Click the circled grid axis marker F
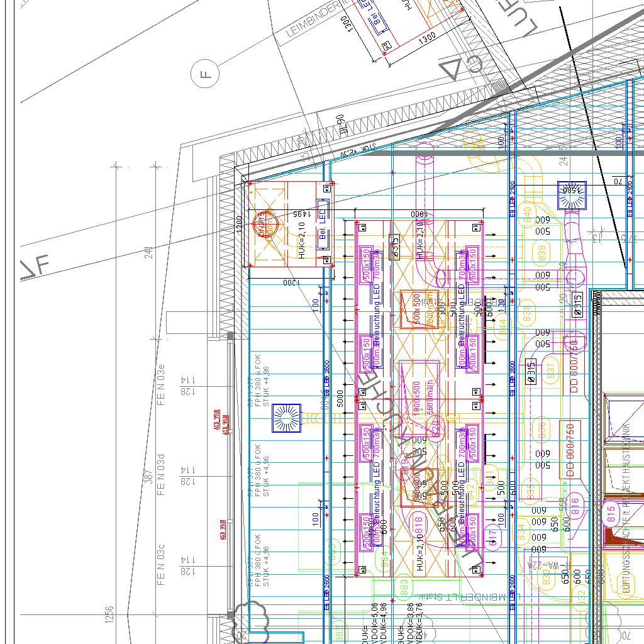The width and height of the screenshot is (644, 644). click(x=205, y=75)
